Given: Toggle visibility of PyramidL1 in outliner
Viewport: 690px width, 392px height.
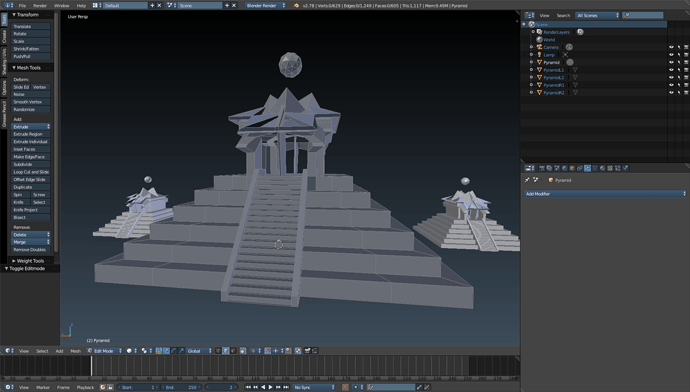Looking at the screenshot, I should (x=671, y=70).
